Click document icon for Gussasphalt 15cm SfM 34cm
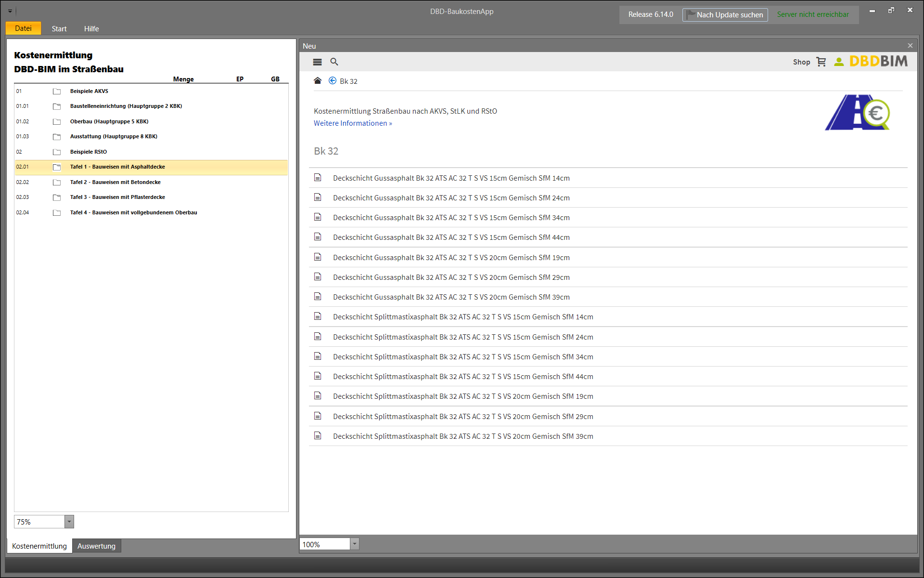This screenshot has height=578, width=924. pyautogui.click(x=318, y=217)
